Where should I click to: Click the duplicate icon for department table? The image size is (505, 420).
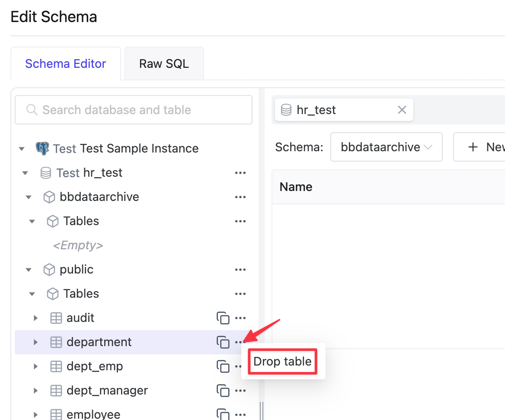click(223, 342)
